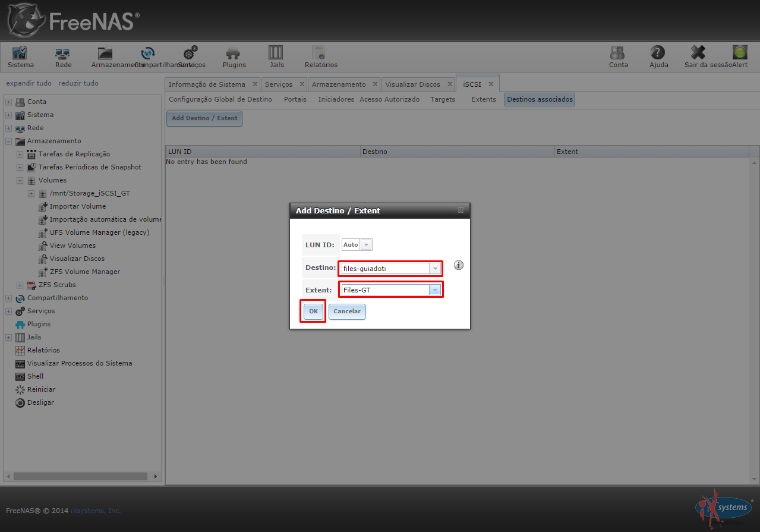Viewport: 760px width, 532px height.
Task: Open the Conta toolbar icon
Action: tap(618, 53)
